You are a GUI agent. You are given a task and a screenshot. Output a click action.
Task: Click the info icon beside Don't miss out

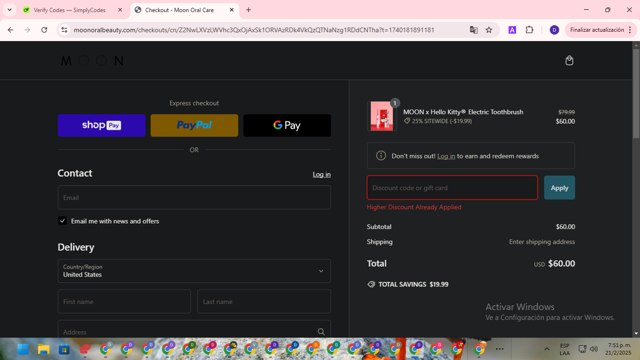click(381, 156)
